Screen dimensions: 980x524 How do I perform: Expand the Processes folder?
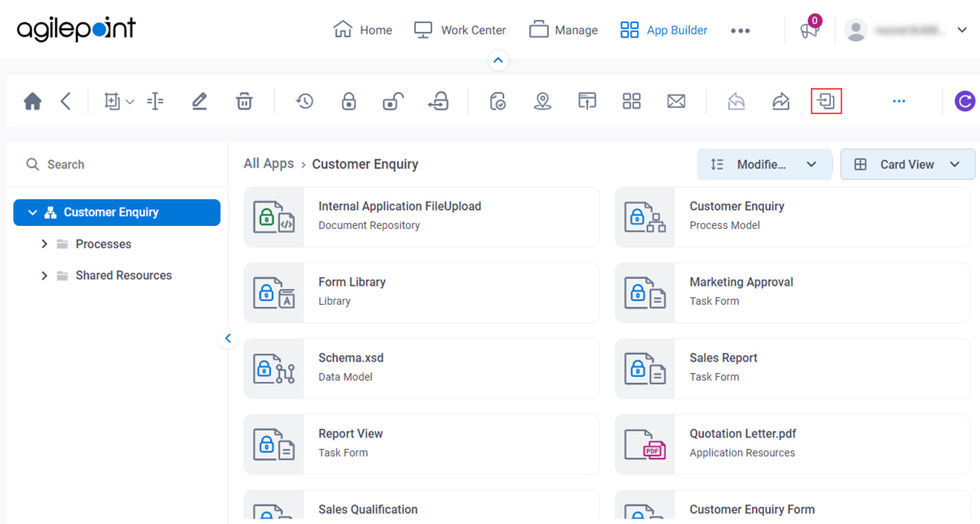coord(44,244)
